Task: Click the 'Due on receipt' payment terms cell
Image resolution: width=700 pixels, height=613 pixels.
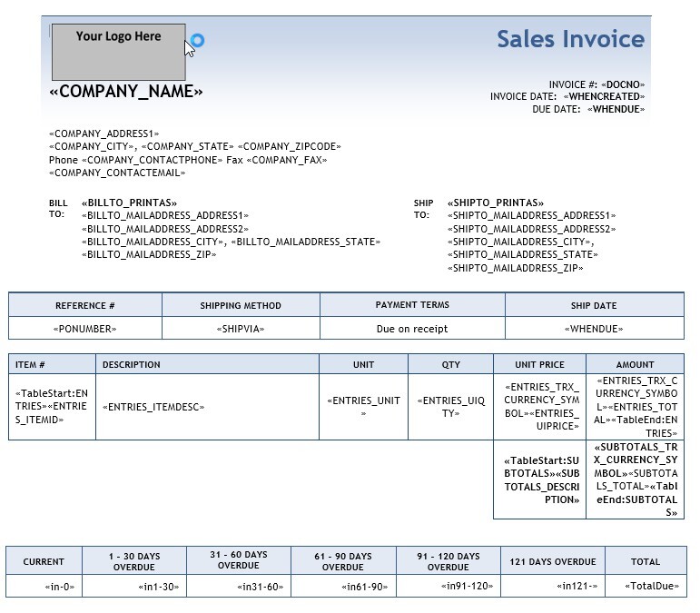Action: (412, 328)
